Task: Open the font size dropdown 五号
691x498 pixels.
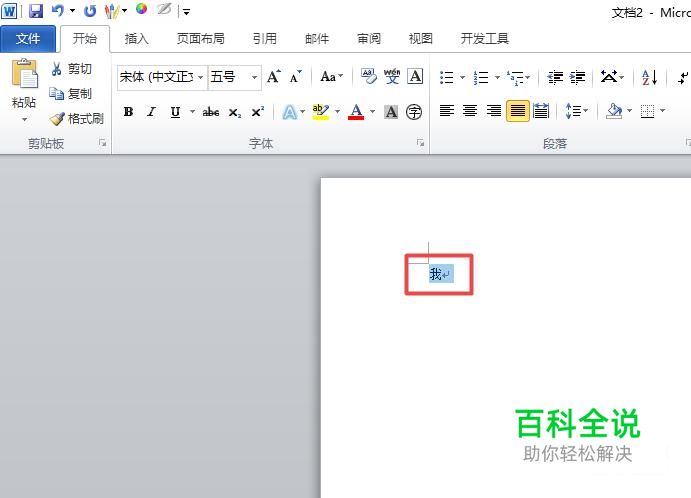Action: 234,77
